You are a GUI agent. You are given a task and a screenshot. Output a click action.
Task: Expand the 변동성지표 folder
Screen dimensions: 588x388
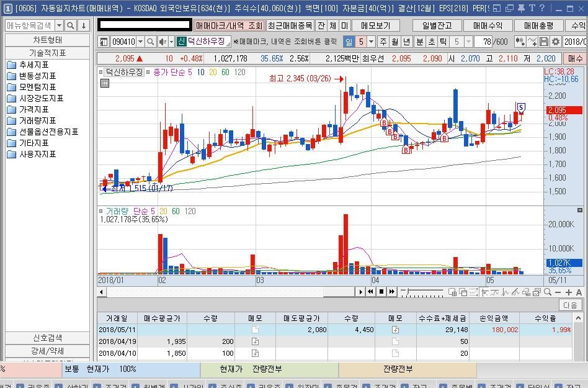(x=32, y=76)
